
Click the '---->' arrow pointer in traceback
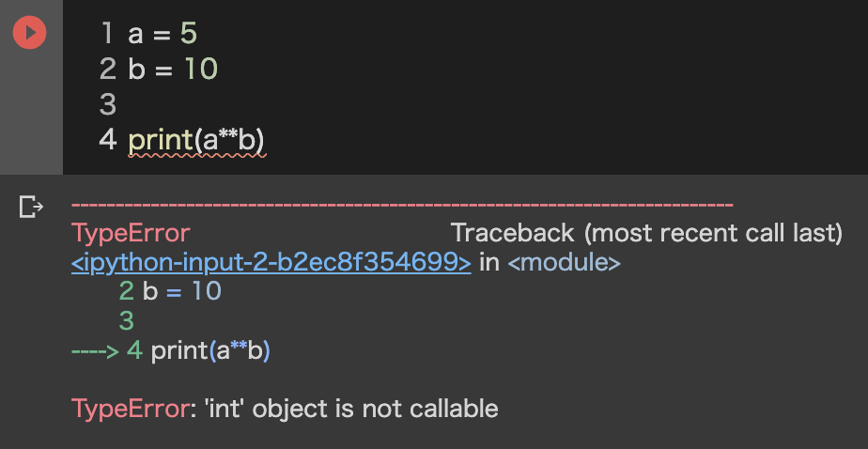pyautogui.click(x=94, y=350)
